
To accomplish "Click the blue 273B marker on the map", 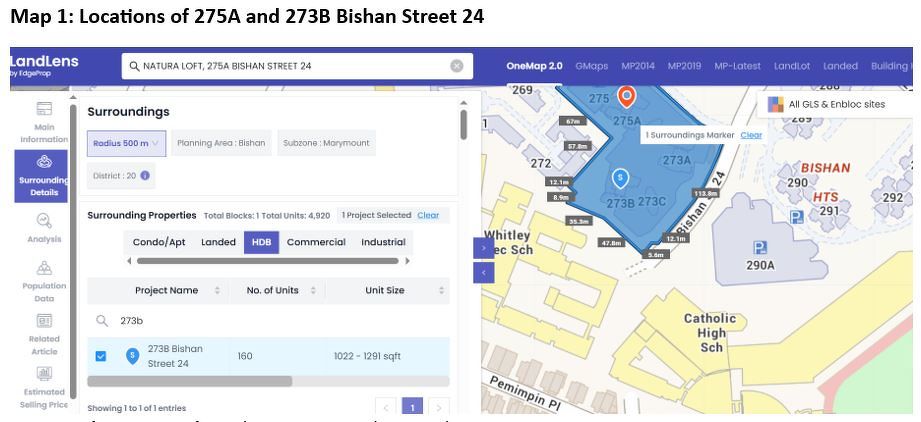I will pyautogui.click(x=620, y=178).
